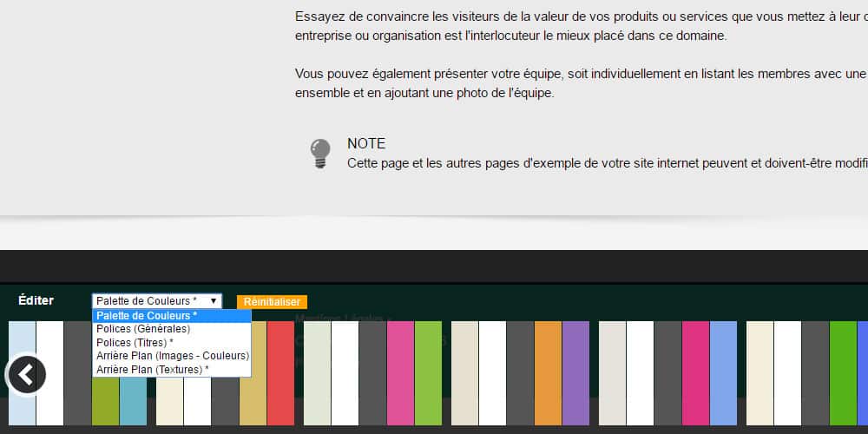The height and width of the screenshot is (434, 868).
Task: Choose the olive green color swatch
Action: click(x=105, y=401)
